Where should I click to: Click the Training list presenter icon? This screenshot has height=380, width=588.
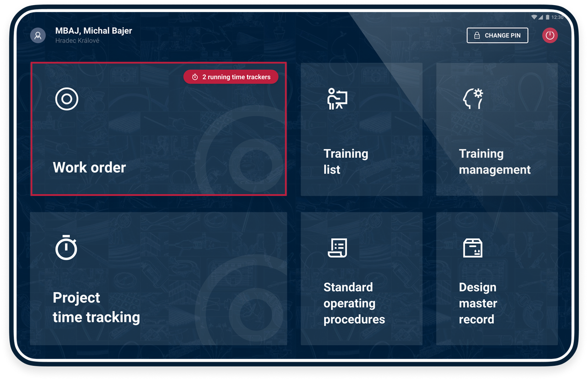pos(337,99)
